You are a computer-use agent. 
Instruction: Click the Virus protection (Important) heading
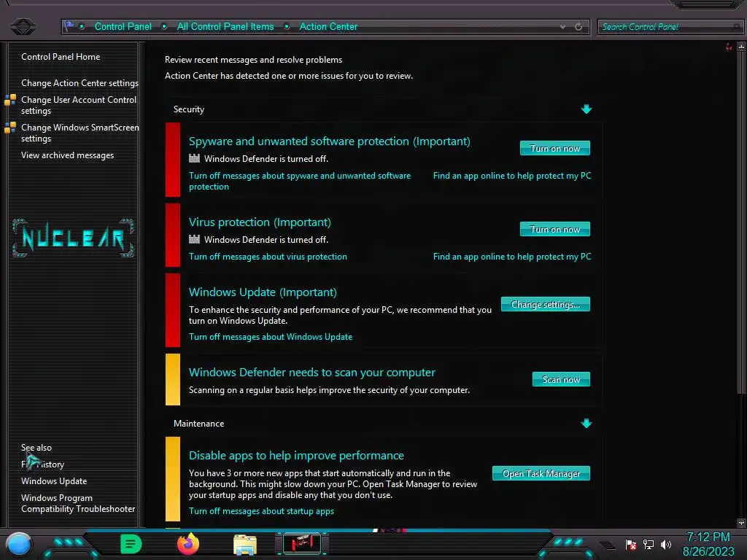260,222
